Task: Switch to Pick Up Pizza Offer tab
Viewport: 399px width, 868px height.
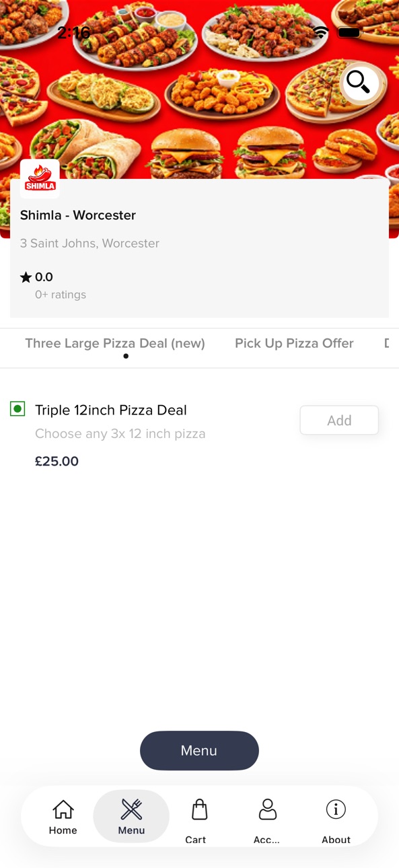Action: point(294,343)
